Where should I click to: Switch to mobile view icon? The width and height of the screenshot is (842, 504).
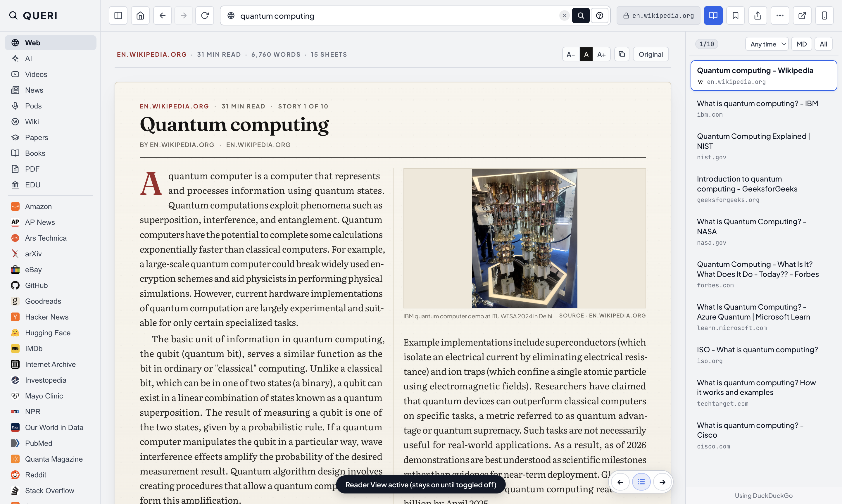pos(824,15)
